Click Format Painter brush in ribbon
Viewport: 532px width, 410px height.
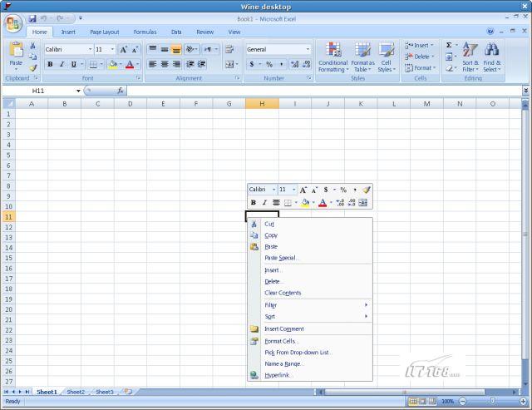point(32,68)
